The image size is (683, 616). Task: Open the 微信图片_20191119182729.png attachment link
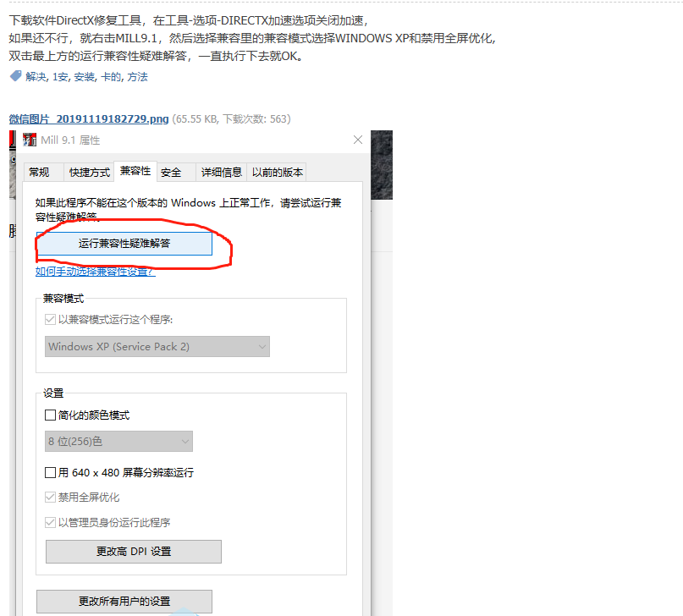pos(89,118)
